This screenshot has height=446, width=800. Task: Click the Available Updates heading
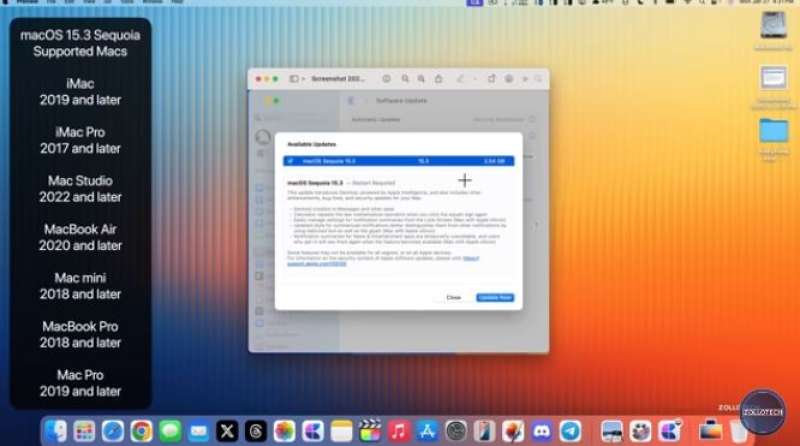(x=312, y=144)
